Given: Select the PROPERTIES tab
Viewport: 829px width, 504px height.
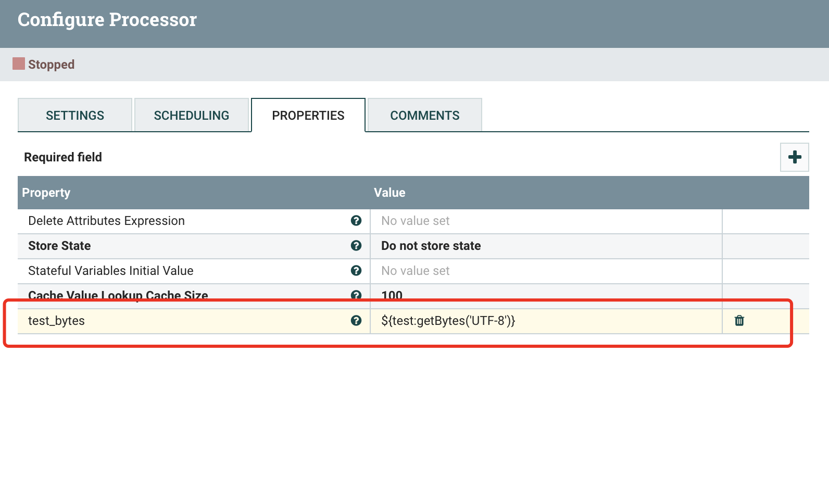Looking at the screenshot, I should (308, 115).
